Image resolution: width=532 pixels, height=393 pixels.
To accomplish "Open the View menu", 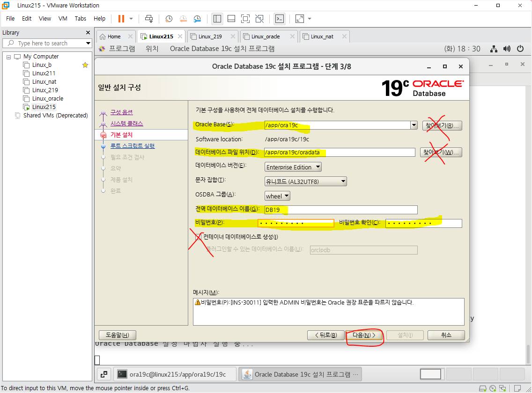I will point(45,19).
